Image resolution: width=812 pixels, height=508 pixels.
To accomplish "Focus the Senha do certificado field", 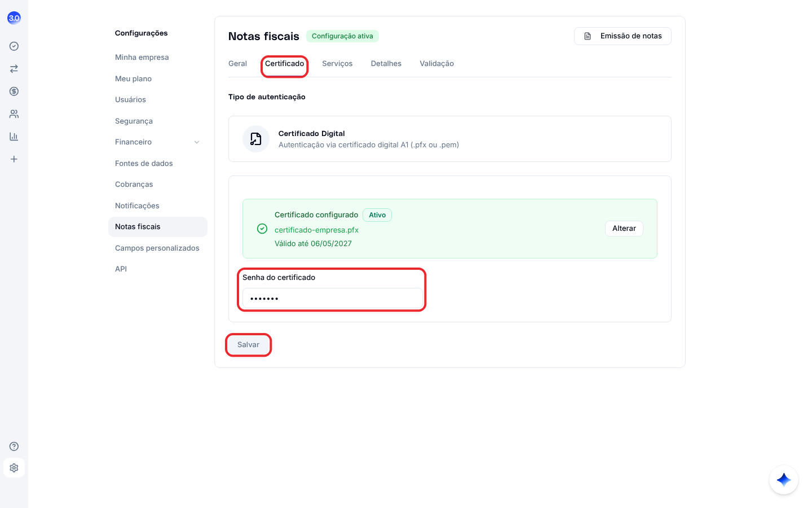I will (x=332, y=298).
